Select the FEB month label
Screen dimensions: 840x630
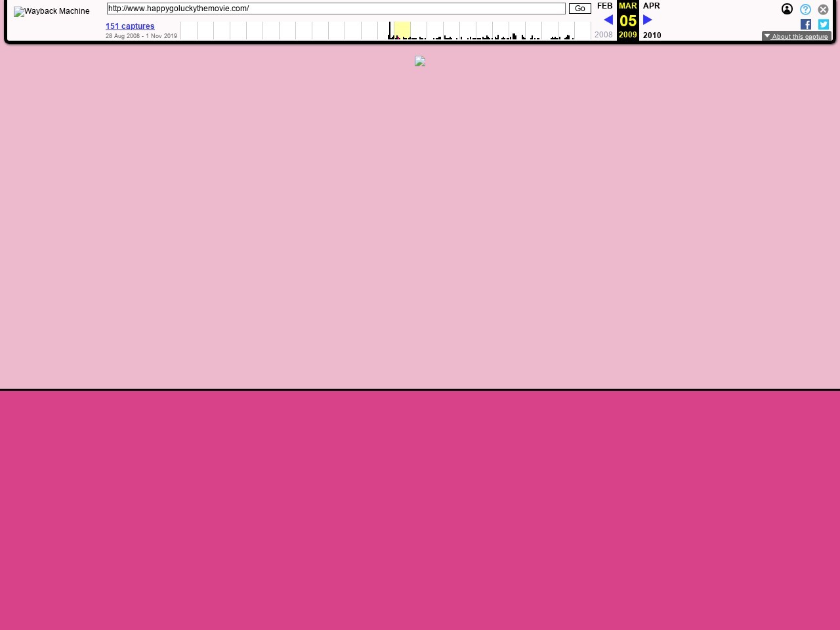[604, 6]
